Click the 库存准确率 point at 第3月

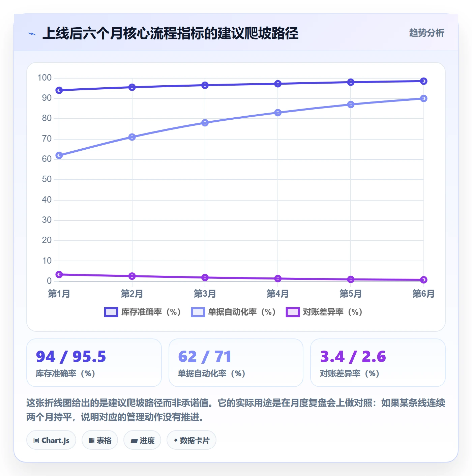coord(205,85)
